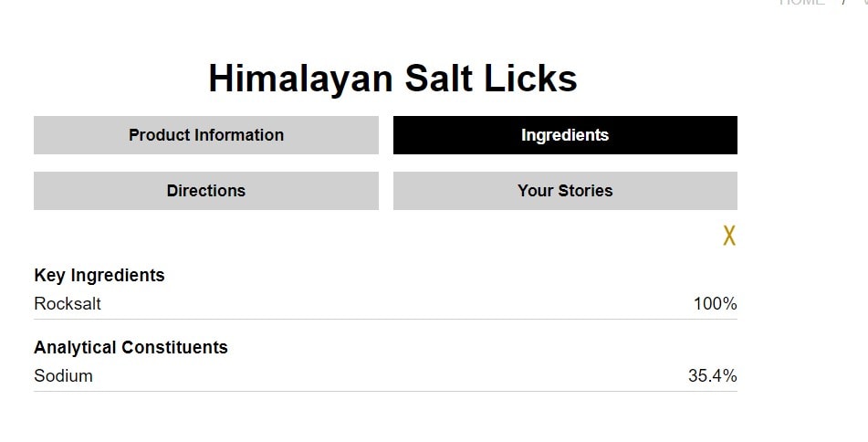
Task: Click the 35.4% sodium value
Action: point(712,375)
